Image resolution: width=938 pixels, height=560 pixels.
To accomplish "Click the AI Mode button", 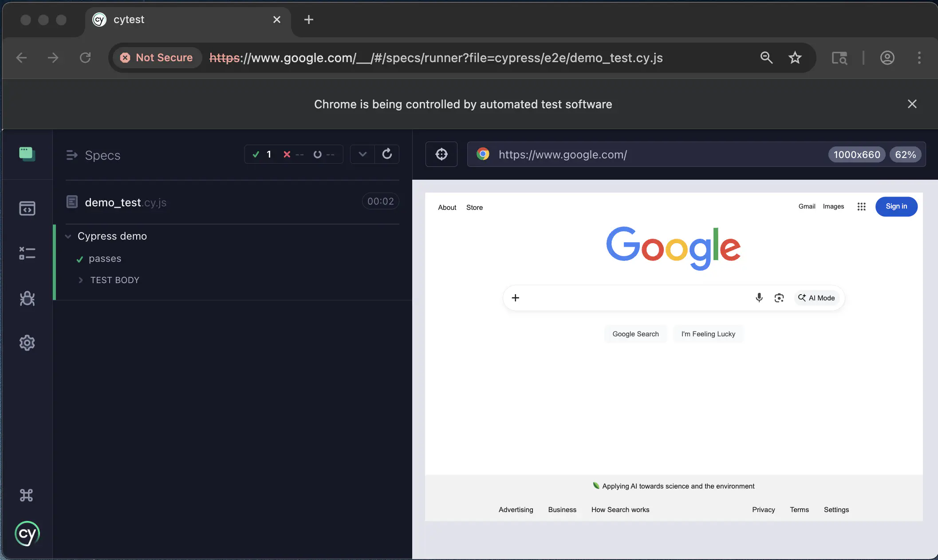I will pos(816,298).
